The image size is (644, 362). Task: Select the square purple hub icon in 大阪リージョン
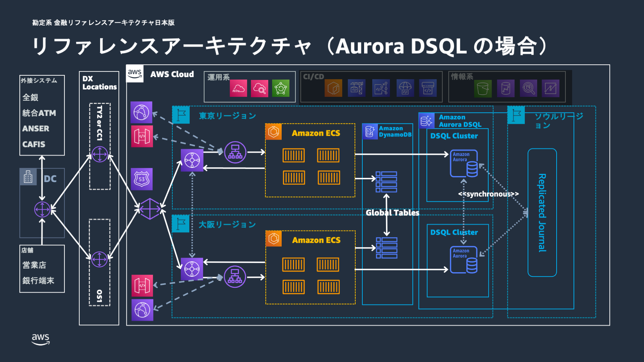192,269
